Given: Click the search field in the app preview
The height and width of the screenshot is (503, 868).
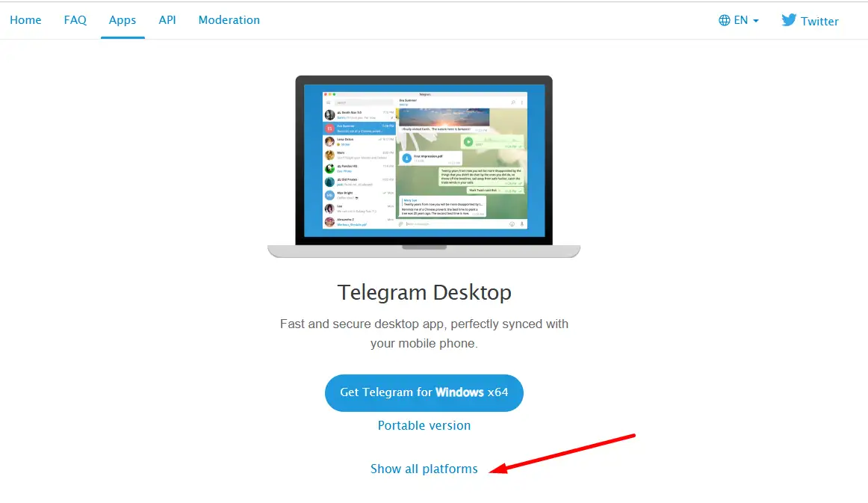Looking at the screenshot, I should (364, 102).
